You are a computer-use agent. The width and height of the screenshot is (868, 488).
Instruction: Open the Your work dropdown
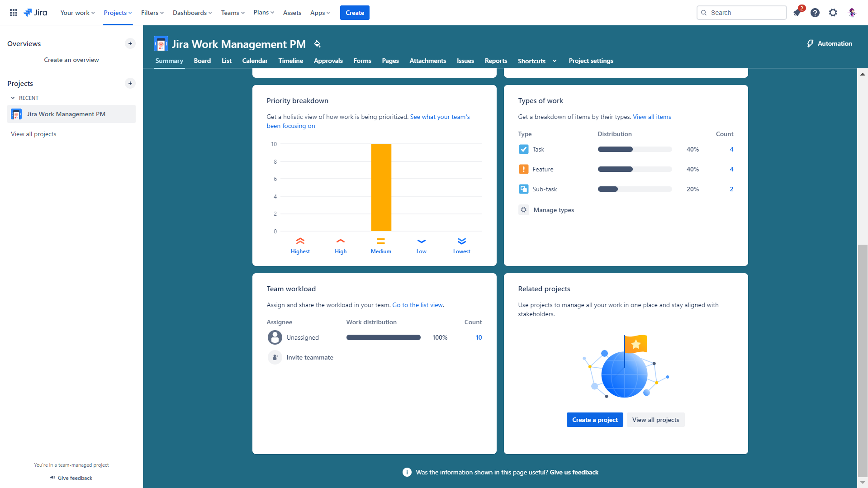coord(78,13)
